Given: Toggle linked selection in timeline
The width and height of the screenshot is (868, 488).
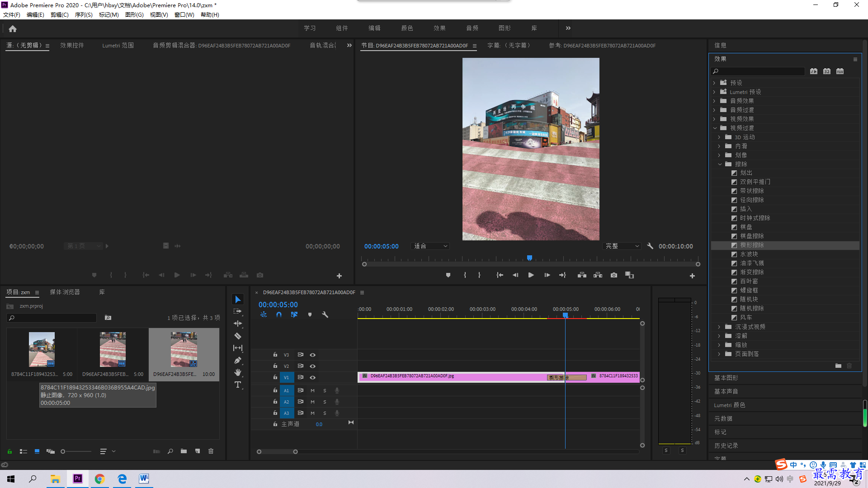Looking at the screenshot, I should (x=294, y=314).
